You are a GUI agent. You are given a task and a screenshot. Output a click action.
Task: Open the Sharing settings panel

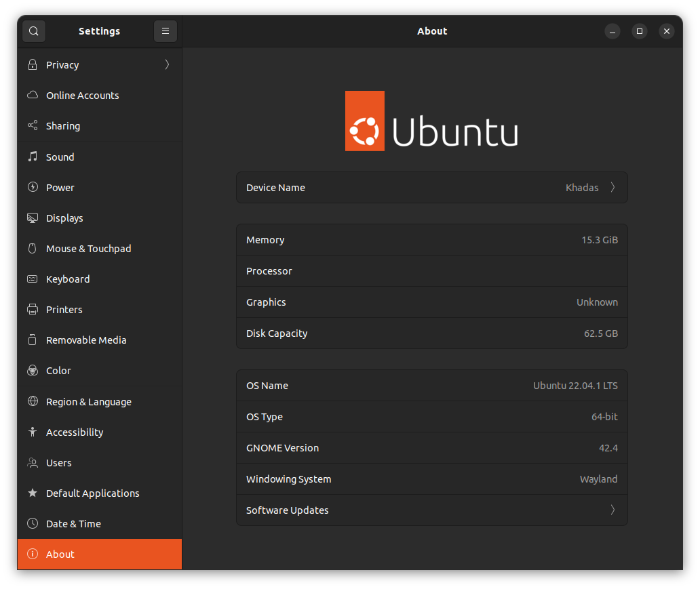100,126
